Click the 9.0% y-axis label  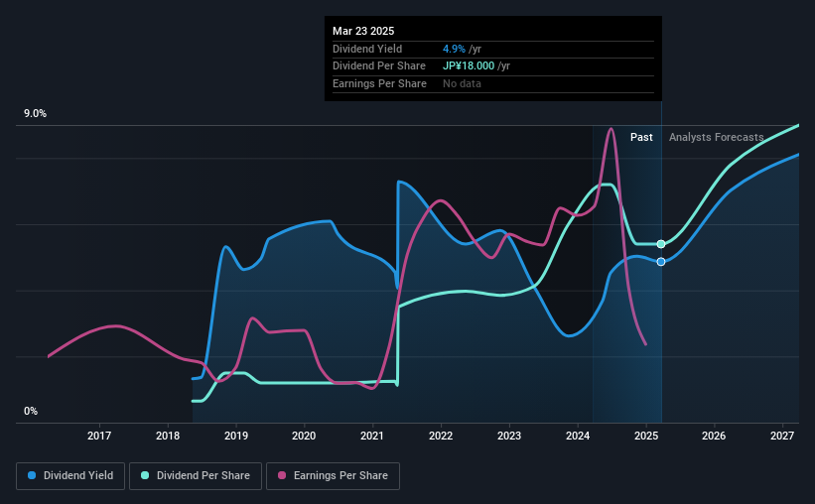[35, 113]
